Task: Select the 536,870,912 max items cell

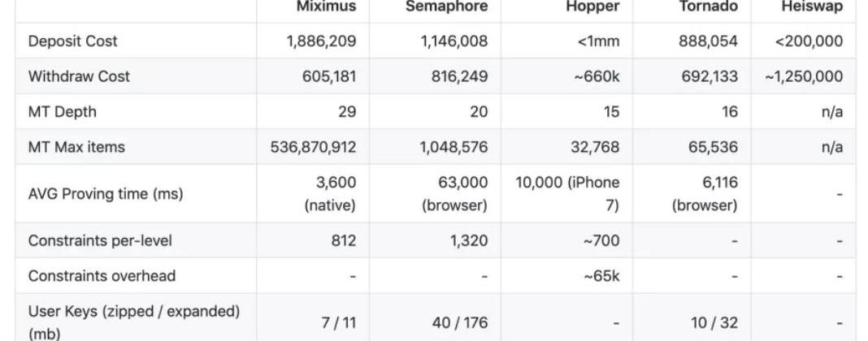Action: (x=313, y=147)
